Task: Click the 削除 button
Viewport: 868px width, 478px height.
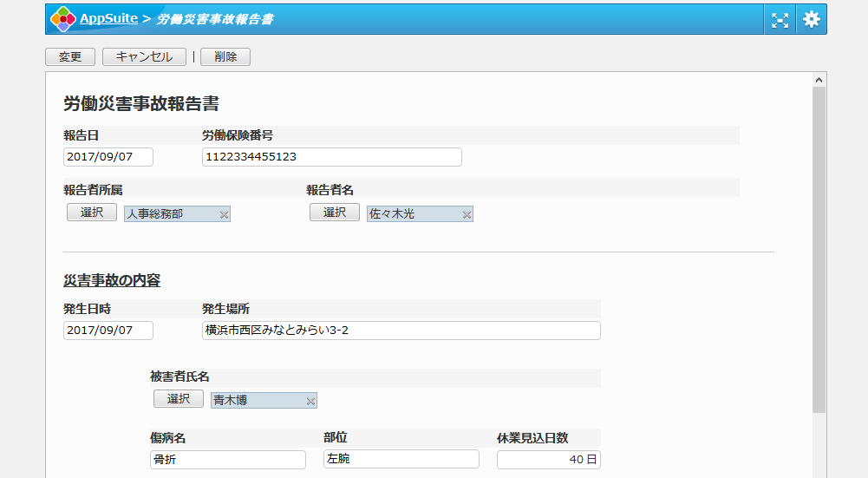Action: coord(225,57)
